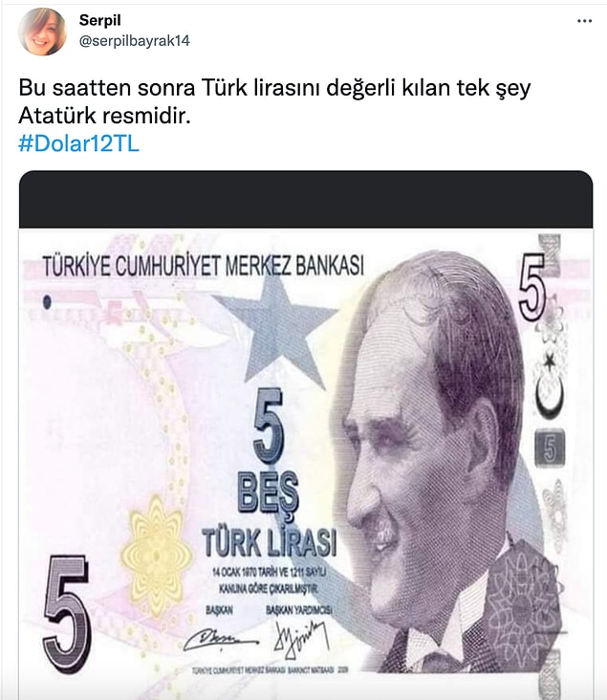Viewport: 607px width, 700px height.
Task: Click the small square 5 security patch
Action: pyautogui.click(x=550, y=448)
